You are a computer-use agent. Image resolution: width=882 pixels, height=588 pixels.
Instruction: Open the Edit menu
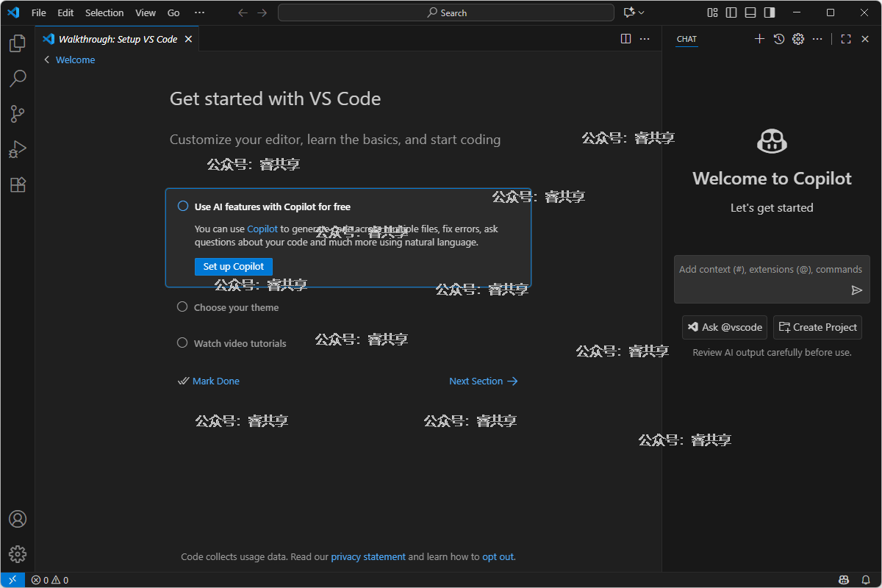tap(65, 12)
